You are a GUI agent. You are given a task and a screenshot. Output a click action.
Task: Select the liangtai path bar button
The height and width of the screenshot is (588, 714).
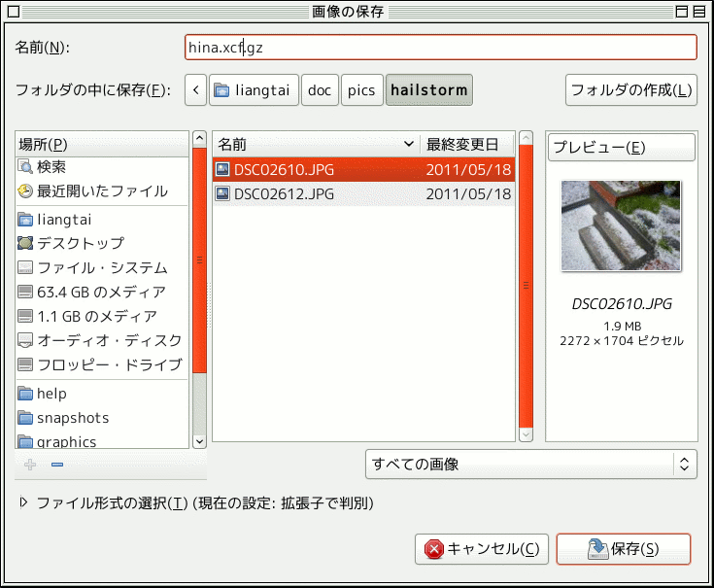pos(253,90)
